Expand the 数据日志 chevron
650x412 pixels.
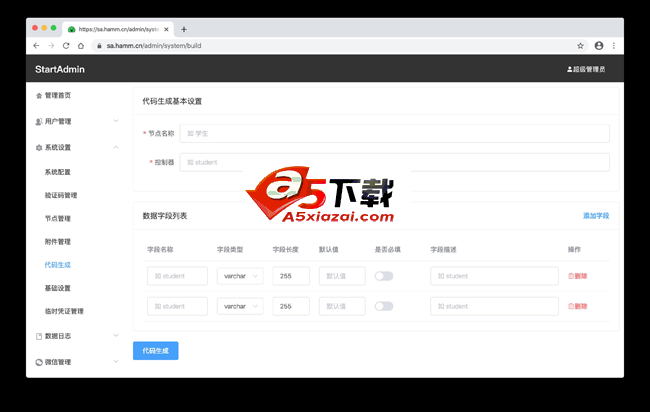[116, 335]
